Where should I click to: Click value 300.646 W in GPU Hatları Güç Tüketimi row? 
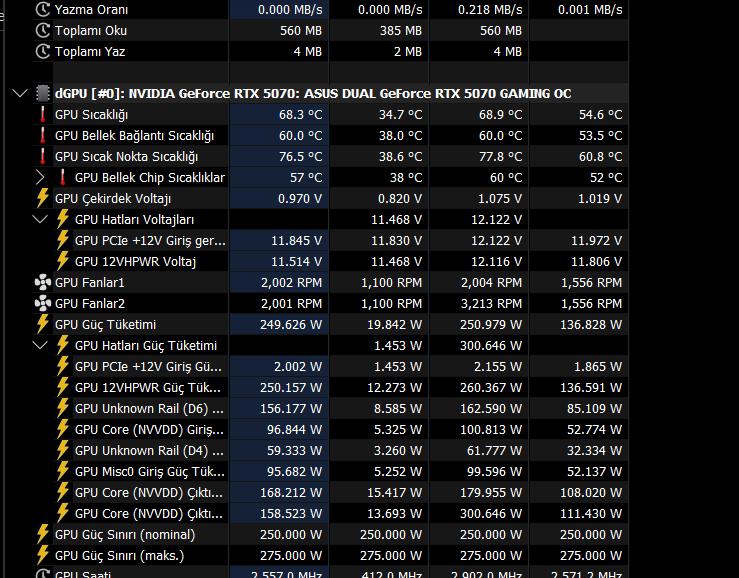[x=491, y=346]
